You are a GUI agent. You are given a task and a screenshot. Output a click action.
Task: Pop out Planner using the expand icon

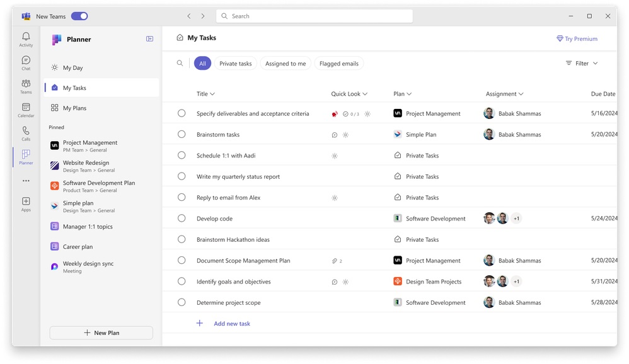tap(149, 38)
